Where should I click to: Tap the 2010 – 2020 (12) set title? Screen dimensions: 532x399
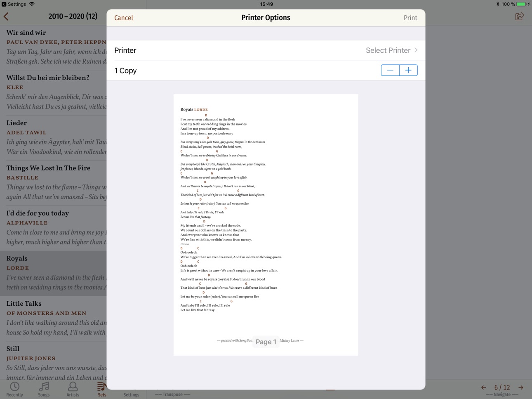pos(73,17)
